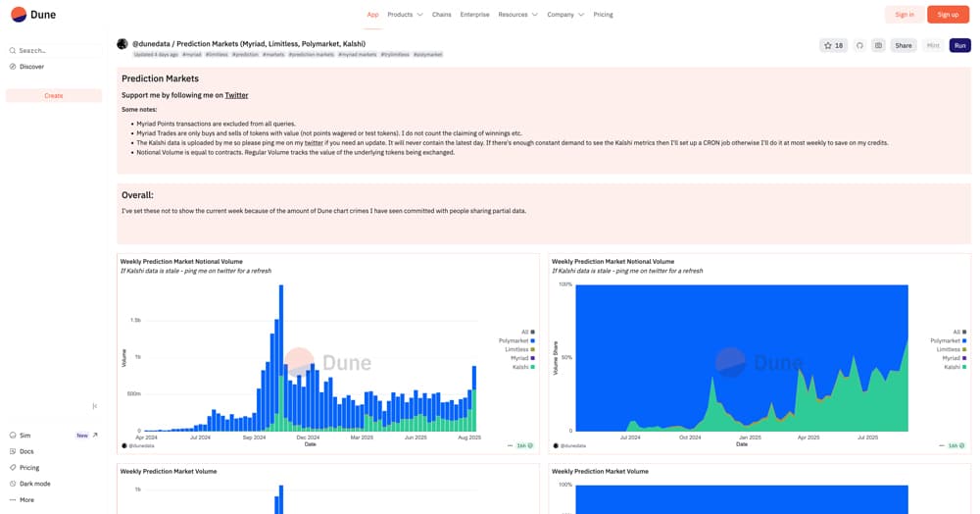Open the twitter link in the Kalshi note
Viewport: 980px width, 514px height.
tap(314, 143)
